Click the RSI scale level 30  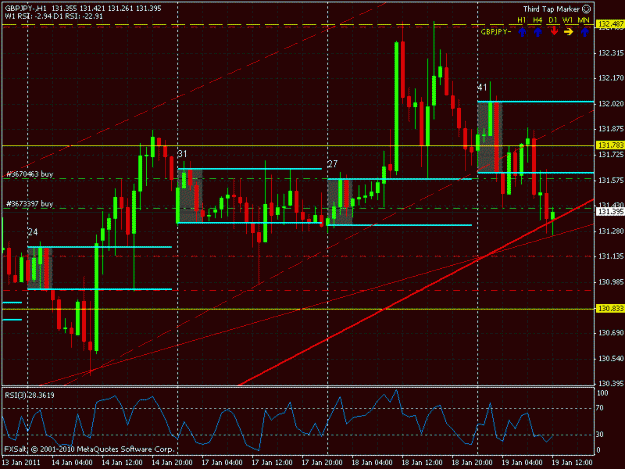point(600,434)
